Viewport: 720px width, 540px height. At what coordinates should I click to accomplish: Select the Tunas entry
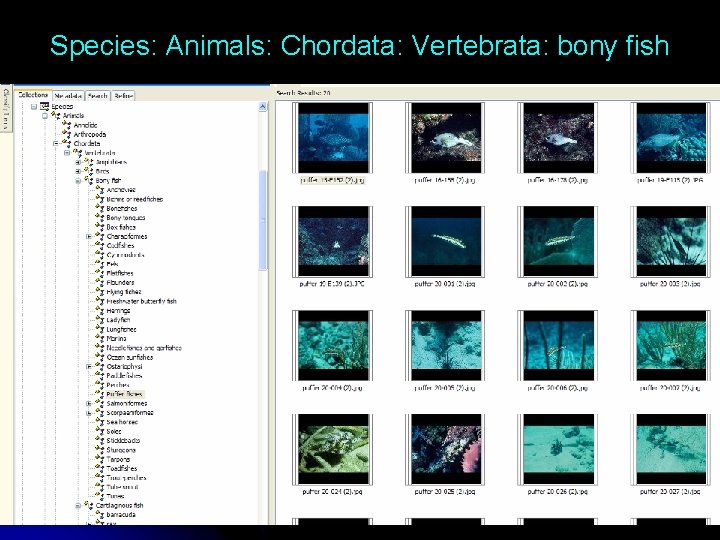click(x=115, y=496)
